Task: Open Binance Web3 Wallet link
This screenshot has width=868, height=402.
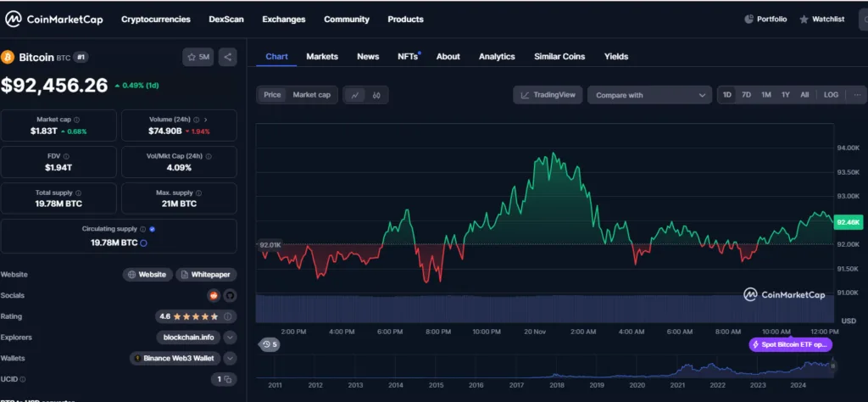Action: click(175, 358)
